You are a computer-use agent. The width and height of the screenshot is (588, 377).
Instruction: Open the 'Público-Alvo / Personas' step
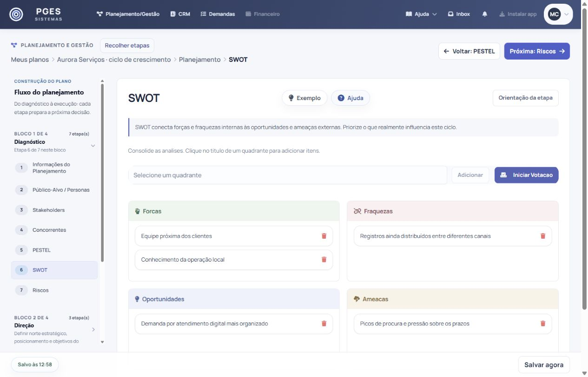pyautogui.click(x=54, y=190)
